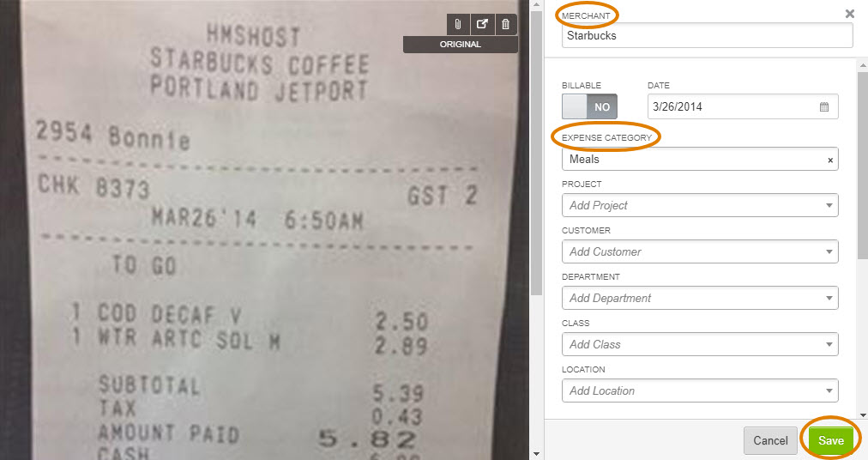Delete receipt using trash icon
The image size is (868, 460).
[x=506, y=24]
